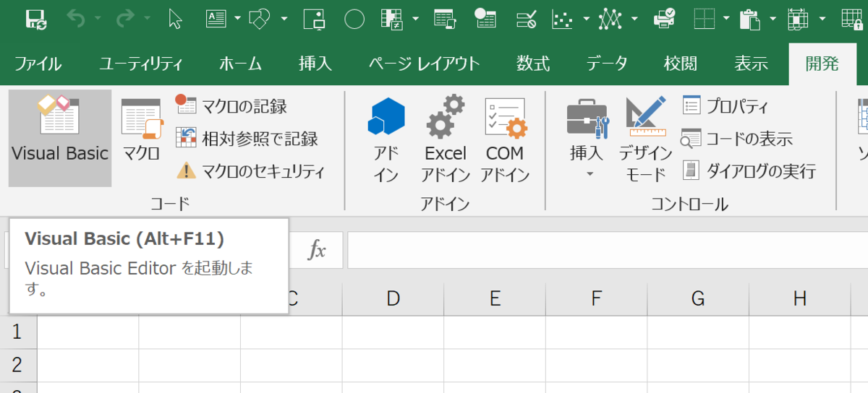
Task: Expand the text box dropdown arrow
Action: point(237,19)
